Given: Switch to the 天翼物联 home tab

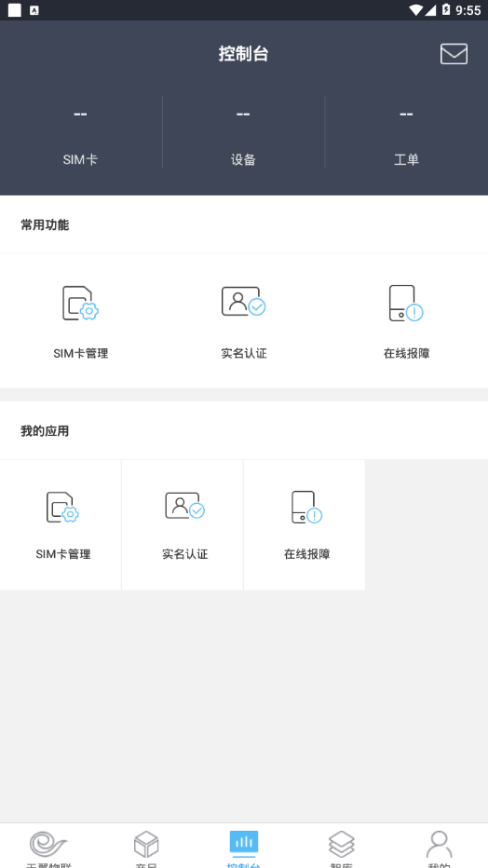Looking at the screenshot, I should [x=48, y=848].
